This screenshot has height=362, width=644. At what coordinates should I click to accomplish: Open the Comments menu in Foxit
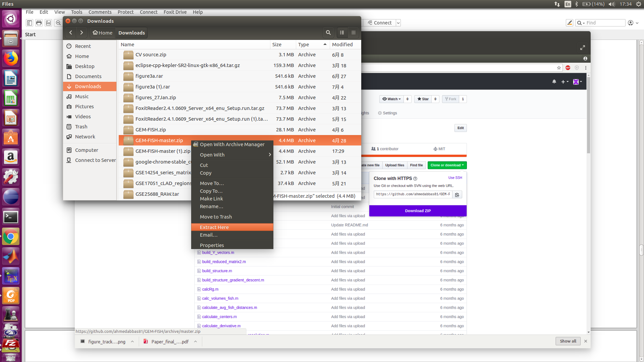100,12
